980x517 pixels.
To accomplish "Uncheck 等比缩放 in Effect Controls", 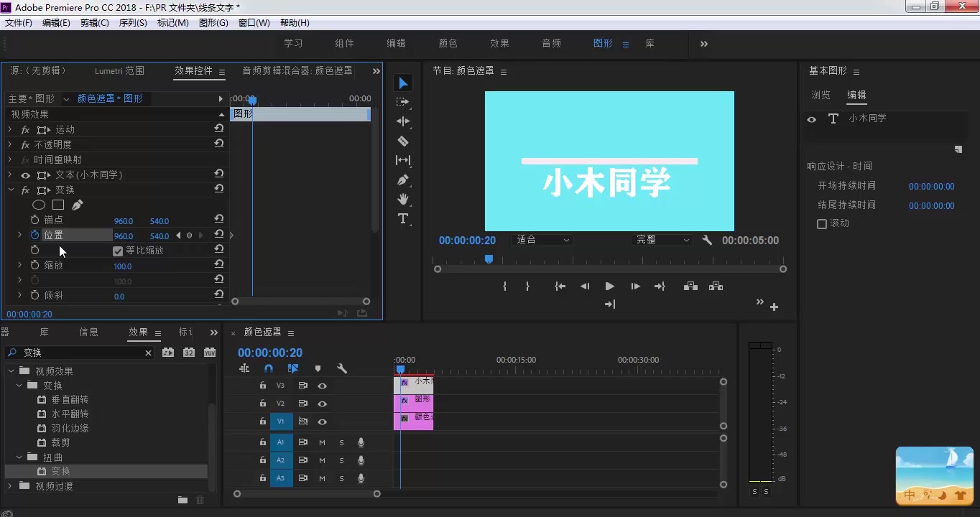I will coord(119,251).
